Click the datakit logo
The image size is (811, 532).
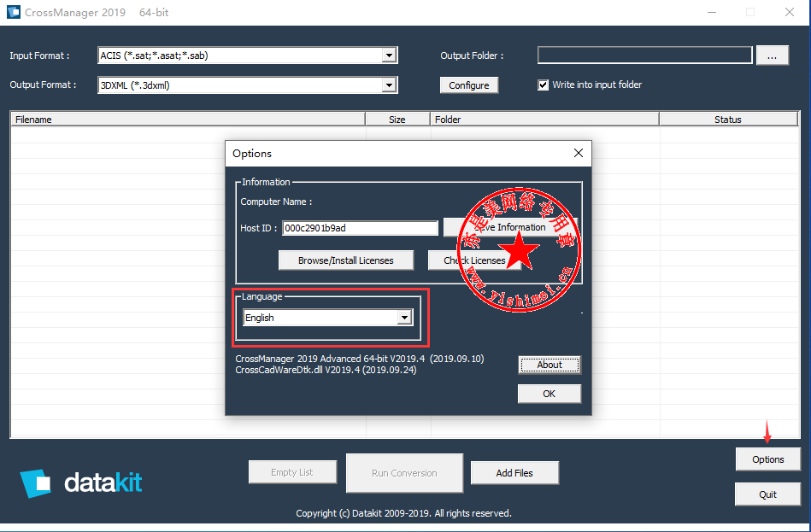click(81, 483)
